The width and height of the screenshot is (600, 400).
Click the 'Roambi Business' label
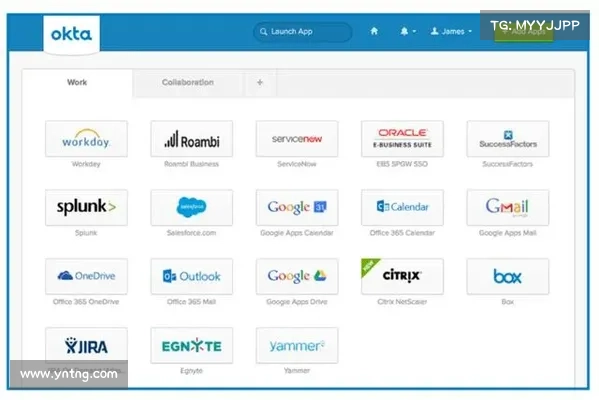coord(191,164)
